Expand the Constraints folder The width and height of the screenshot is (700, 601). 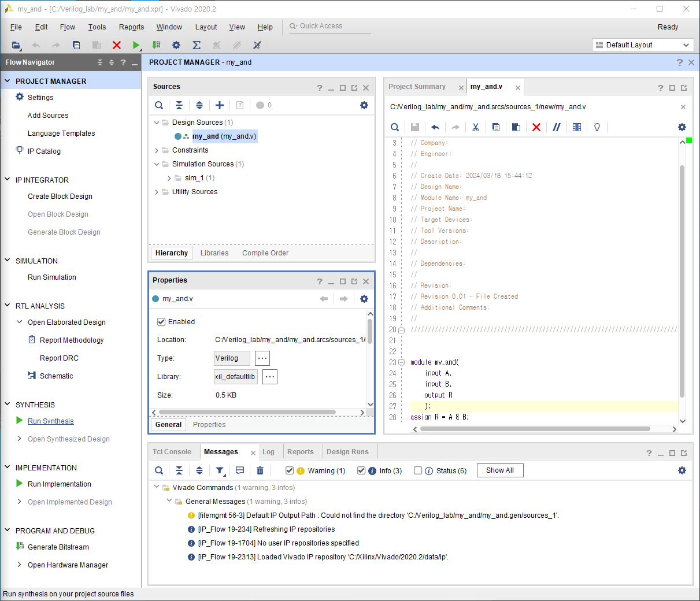[x=157, y=150]
